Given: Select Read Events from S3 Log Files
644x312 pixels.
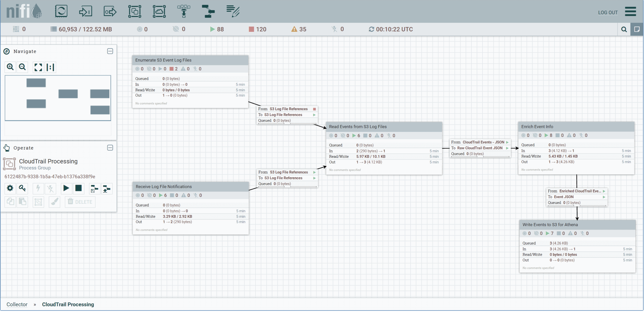Looking at the screenshot, I should coord(384,148).
